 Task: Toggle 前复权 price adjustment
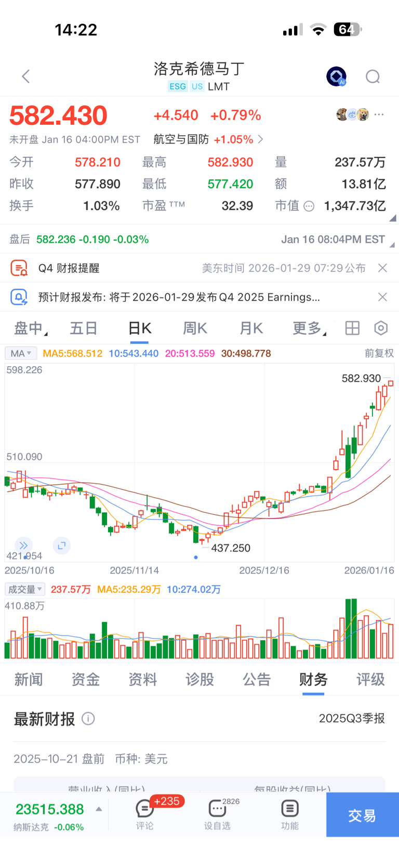(379, 354)
